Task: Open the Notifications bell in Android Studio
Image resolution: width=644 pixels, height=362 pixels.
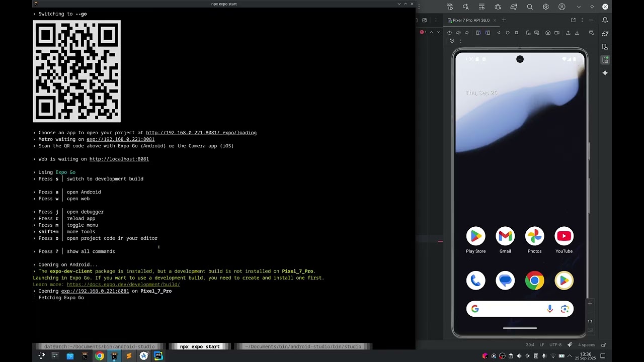Action: click(605, 20)
